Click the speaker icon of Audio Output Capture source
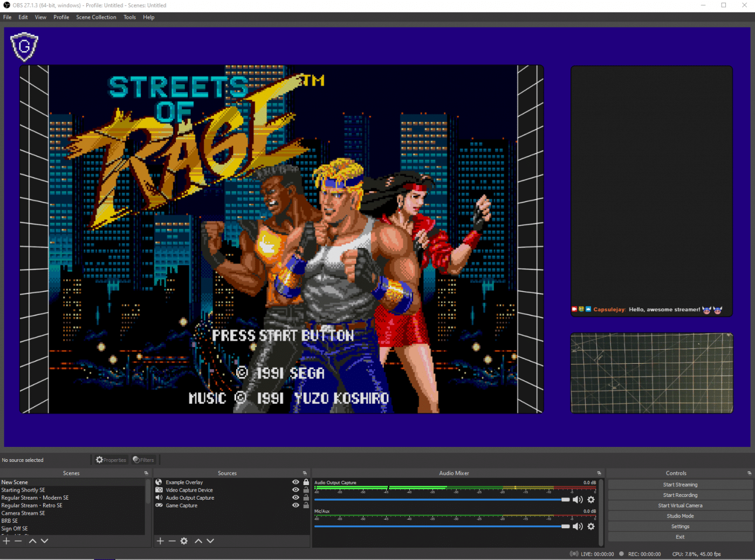The image size is (755, 560). (x=159, y=497)
